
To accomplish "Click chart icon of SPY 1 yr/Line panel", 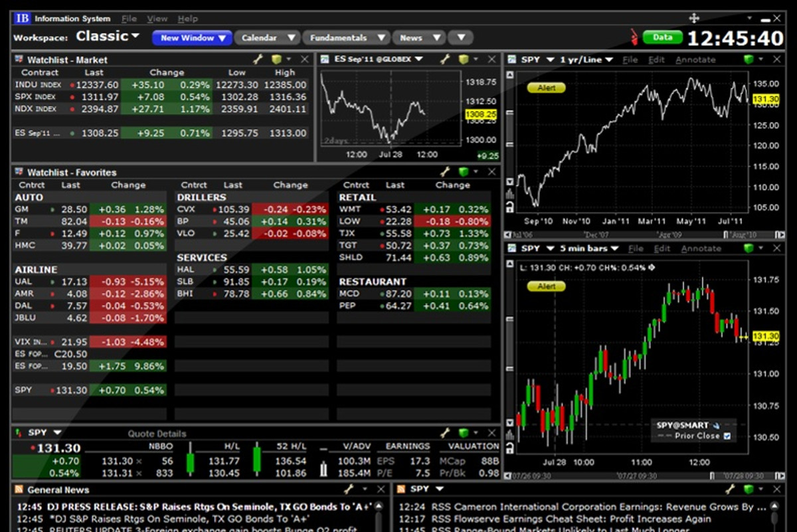I will point(511,60).
